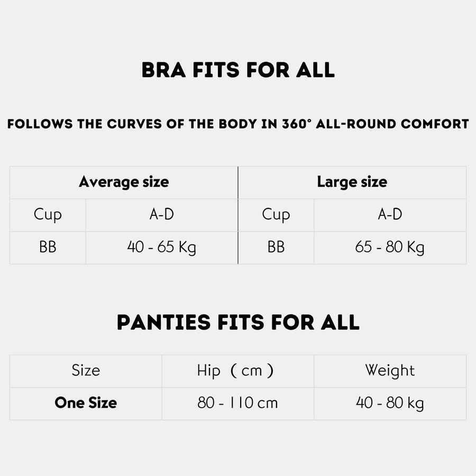Click the '65 - 80 Kg' cell
Image resolution: width=476 pixels, height=476 pixels.
390,247
